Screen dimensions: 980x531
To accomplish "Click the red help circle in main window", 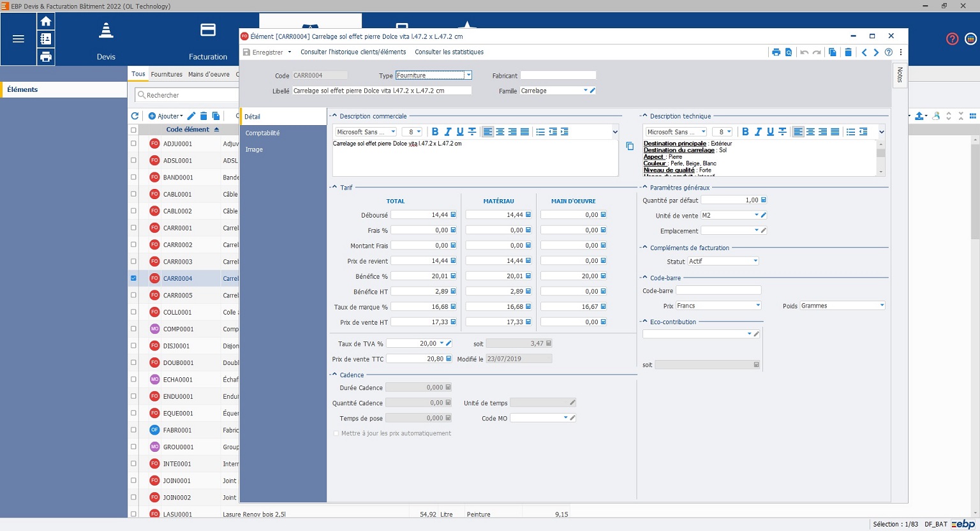I will point(952,39).
